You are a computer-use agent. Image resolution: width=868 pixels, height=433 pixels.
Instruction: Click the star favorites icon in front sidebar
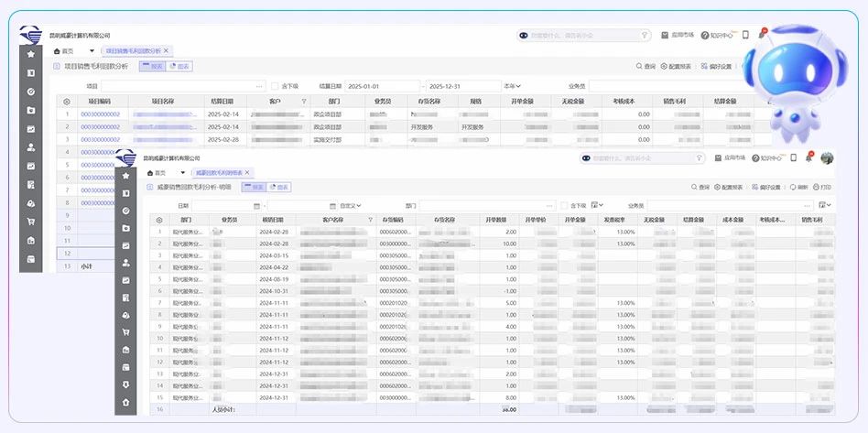click(x=125, y=175)
